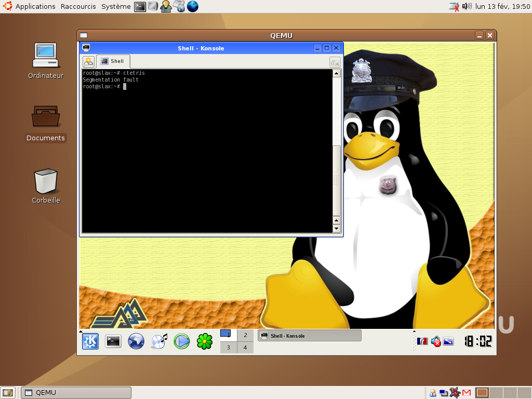Open the green play media player icon
The image size is (532, 399).
(x=182, y=341)
